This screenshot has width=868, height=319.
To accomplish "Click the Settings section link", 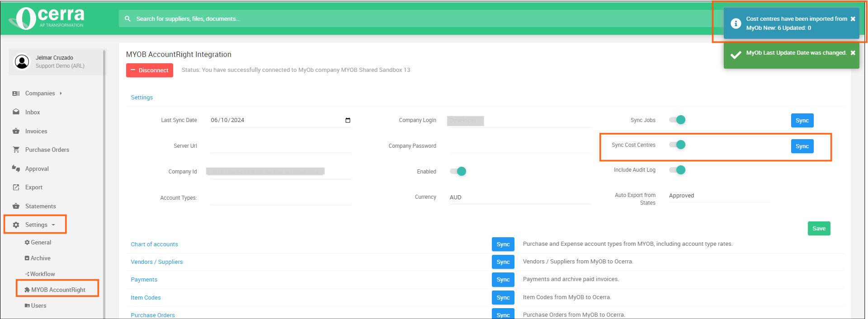I will pos(142,98).
